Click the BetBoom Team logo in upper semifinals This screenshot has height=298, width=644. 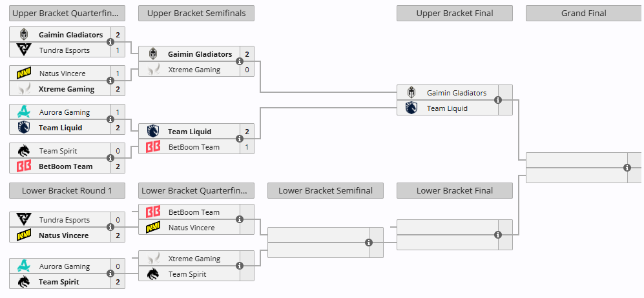[x=153, y=147]
